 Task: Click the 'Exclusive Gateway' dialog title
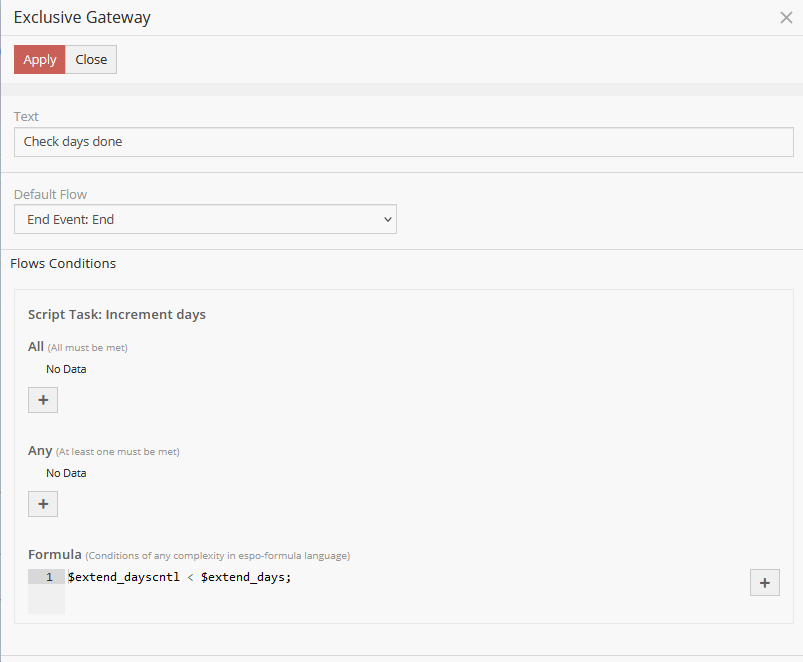pyautogui.click(x=82, y=17)
